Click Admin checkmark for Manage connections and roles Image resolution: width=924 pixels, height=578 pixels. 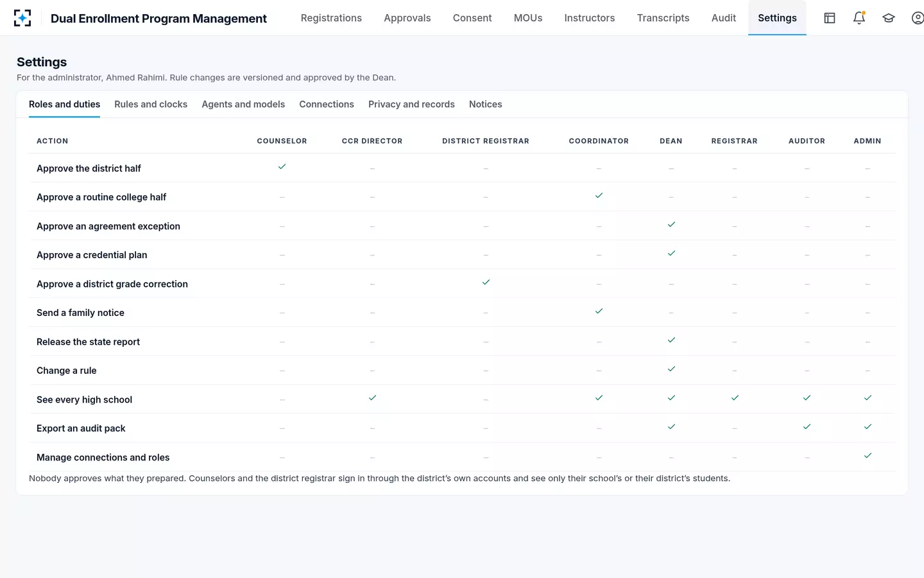[868, 455]
